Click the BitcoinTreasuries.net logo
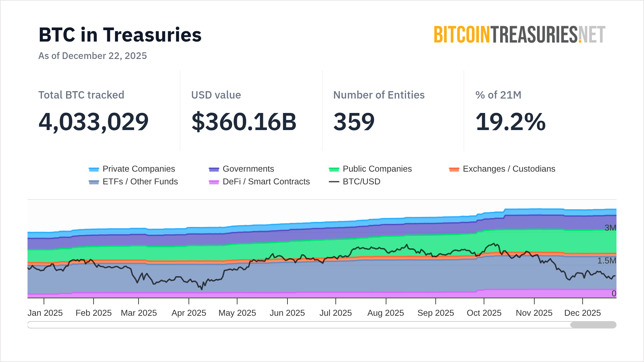The height and width of the screenshot is (362, 644). [520, 35]
